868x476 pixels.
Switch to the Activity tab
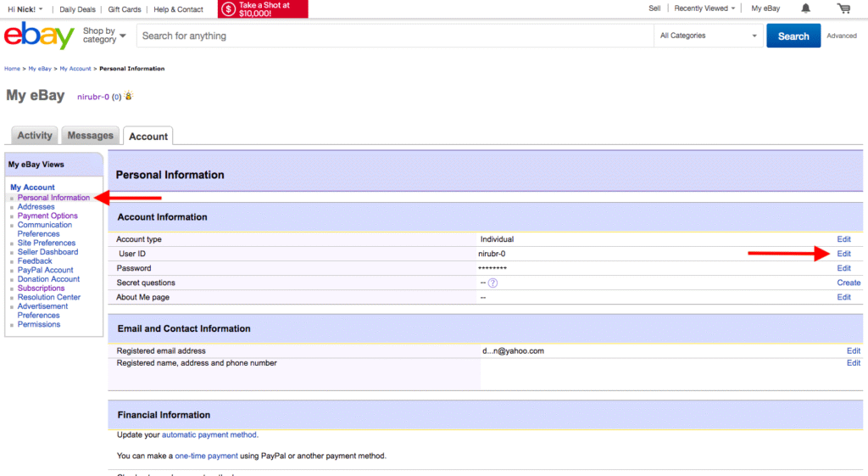click(x=35, y=136)
